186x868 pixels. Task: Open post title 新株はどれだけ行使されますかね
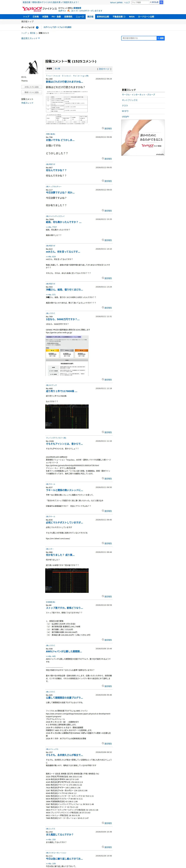pyautogui.click(x=64, y=82)
